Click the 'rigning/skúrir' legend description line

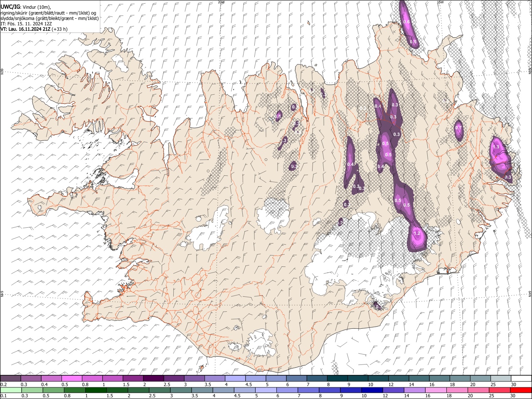point(49,13)
